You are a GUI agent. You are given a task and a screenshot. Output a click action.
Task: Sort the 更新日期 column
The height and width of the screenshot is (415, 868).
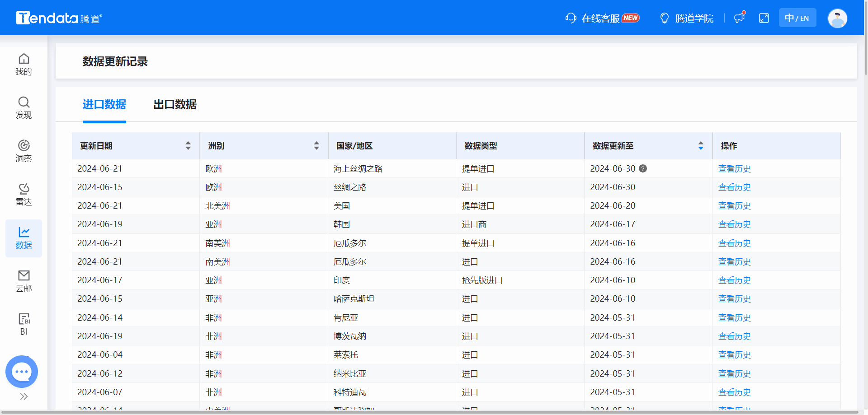[x=188, y=145]
